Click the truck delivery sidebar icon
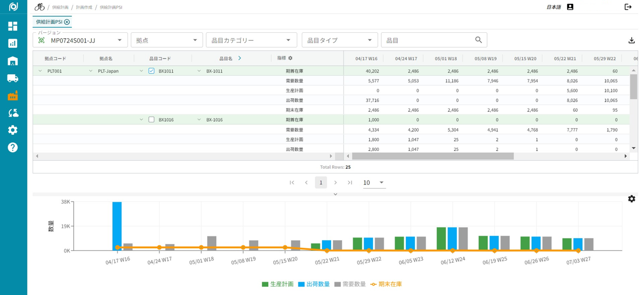This screenshot has height=295, width=644. [13, 78]
